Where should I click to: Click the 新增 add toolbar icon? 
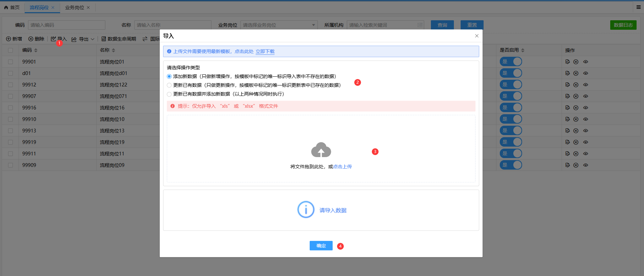click(x=8, y=39)
